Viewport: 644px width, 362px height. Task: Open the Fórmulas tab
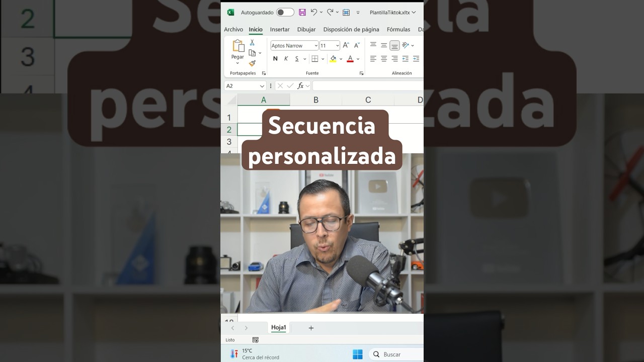coord(398,29)
